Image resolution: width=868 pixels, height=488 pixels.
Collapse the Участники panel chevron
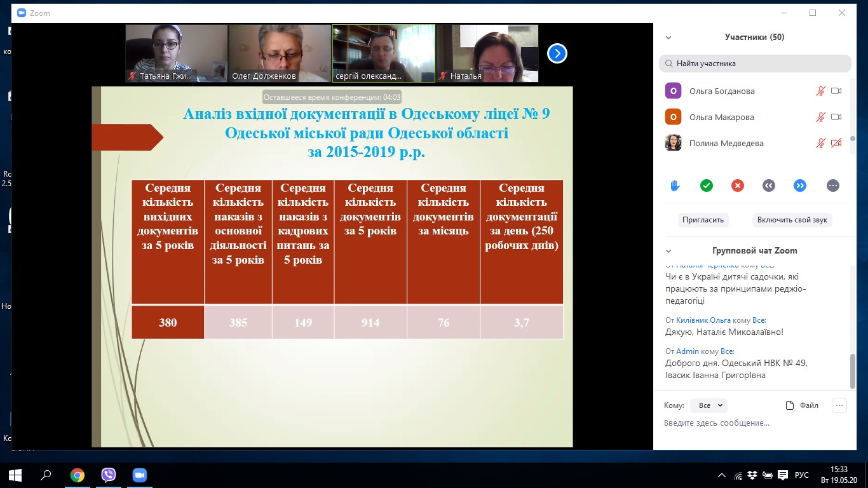coord(668,37)
